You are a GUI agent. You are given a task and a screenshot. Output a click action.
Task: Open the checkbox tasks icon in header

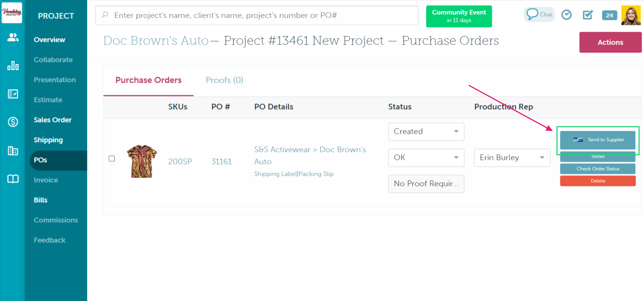pos(588,15)
